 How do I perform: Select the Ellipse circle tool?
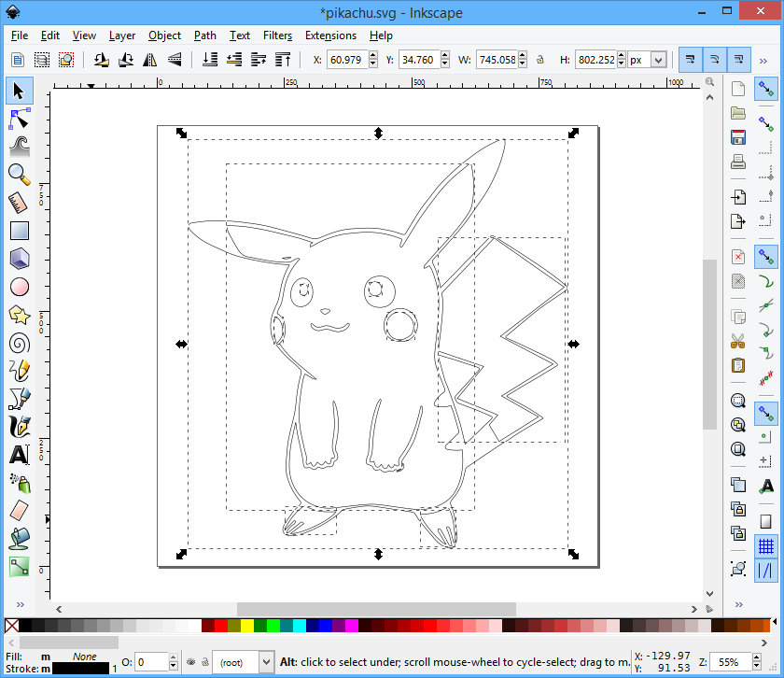[20, 287]
